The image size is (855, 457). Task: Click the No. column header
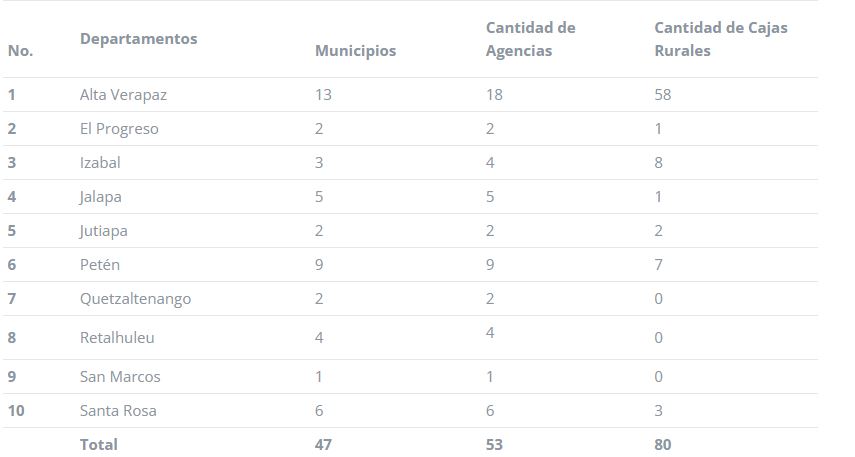point(20,51)
